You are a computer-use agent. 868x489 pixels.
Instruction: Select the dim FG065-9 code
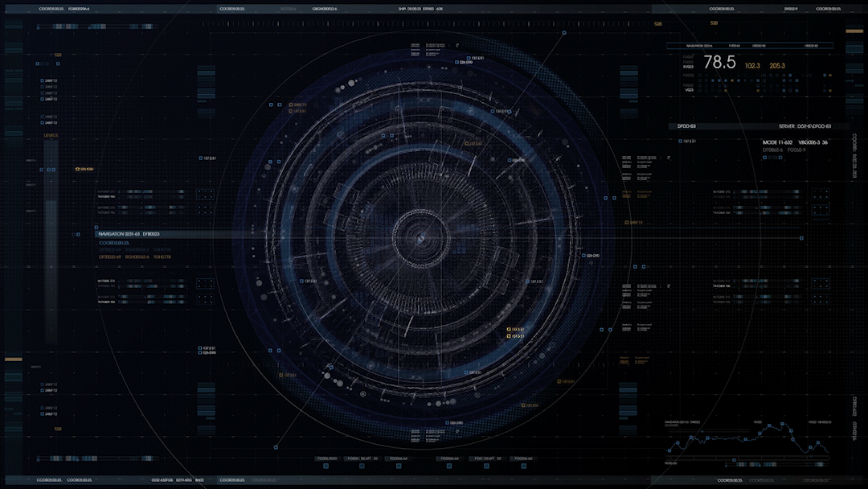click(x=796, y=150)
